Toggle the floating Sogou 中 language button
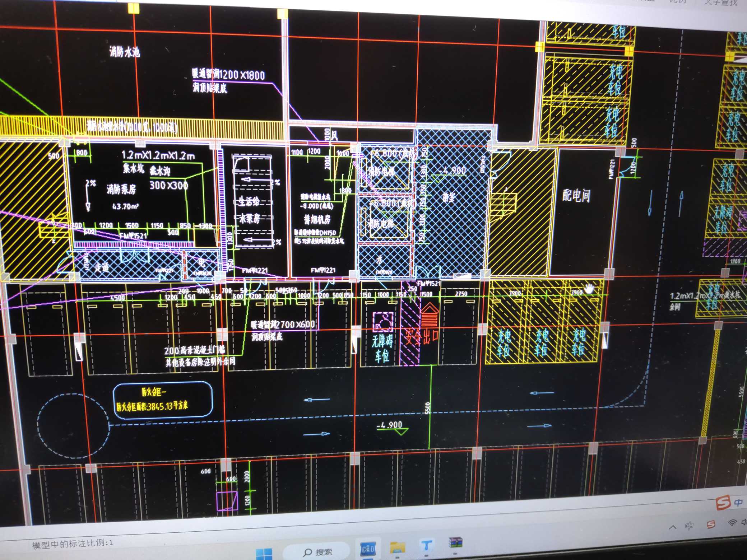747x560 pixels. [x=738, y=502]
